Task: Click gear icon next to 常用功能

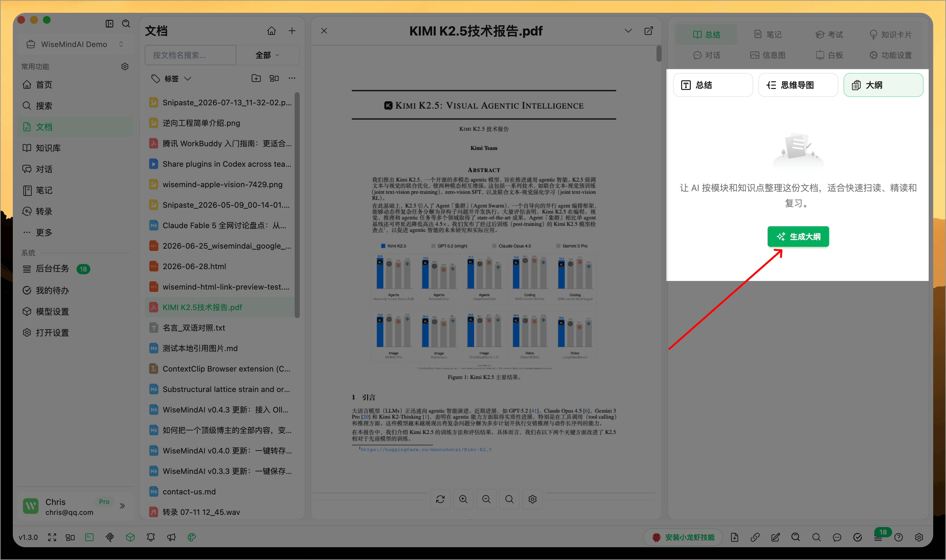Action: click(x=125, y=67)
